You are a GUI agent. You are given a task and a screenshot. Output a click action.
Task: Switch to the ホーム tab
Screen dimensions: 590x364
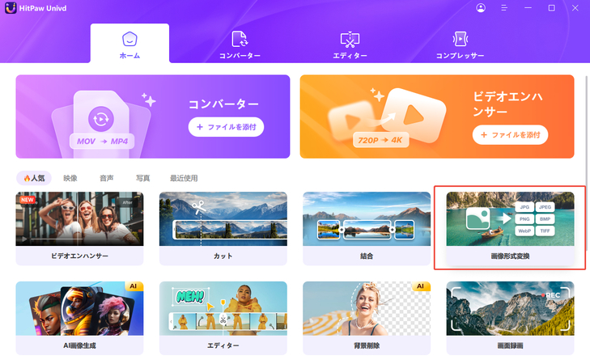click(x=129, y=43)
